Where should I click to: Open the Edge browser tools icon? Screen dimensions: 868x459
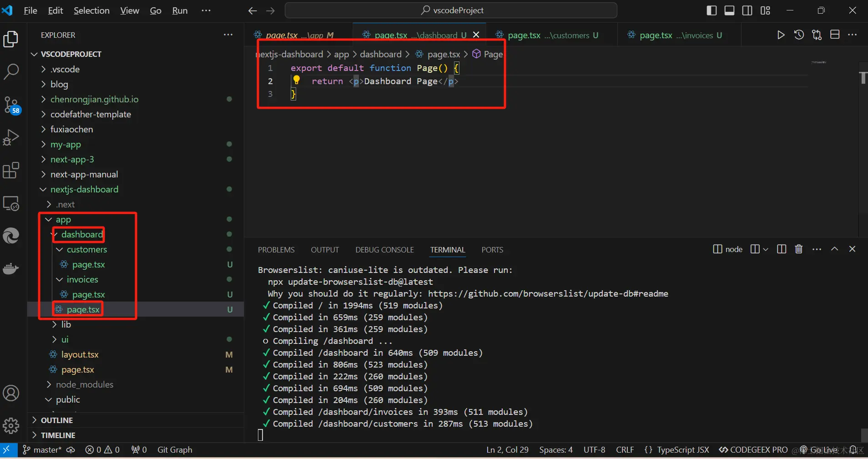[x=11, y=236]
